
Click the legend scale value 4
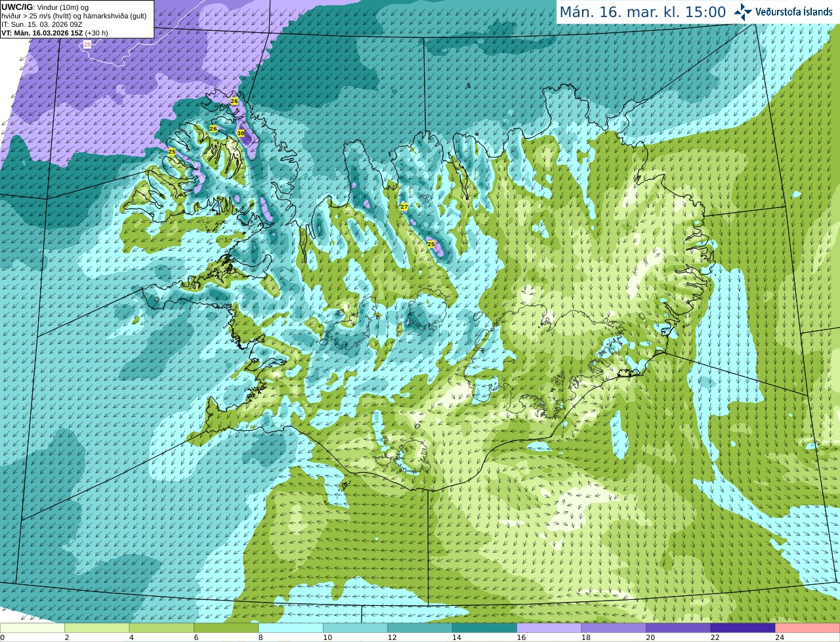pos(131,637)
